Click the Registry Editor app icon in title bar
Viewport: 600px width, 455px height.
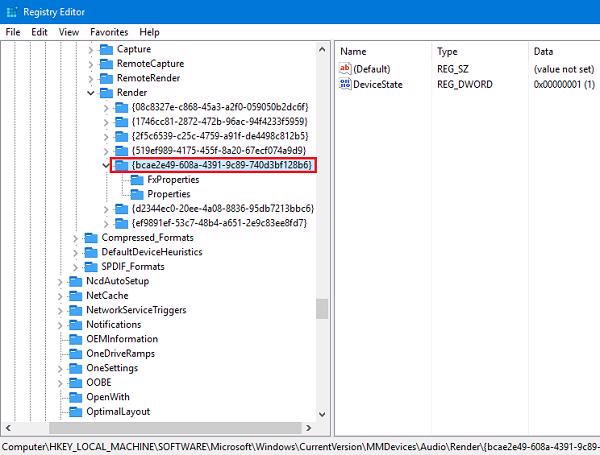(12, 10)
